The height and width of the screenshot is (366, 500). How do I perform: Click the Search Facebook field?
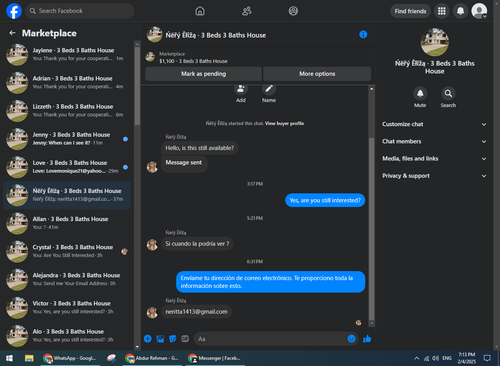pyautogui.click(x=80, y=11)
